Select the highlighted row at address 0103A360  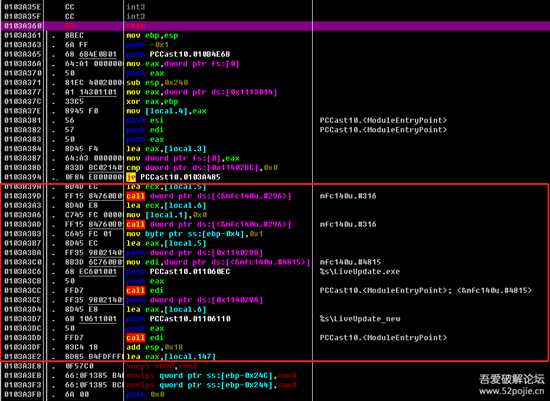tap(275, 26)
